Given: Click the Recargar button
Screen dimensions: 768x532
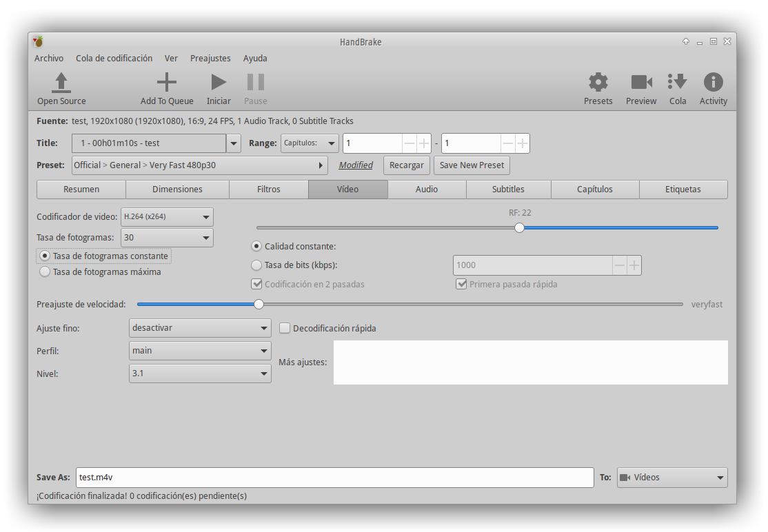Looking at the screenshot, I should (407, 165).
